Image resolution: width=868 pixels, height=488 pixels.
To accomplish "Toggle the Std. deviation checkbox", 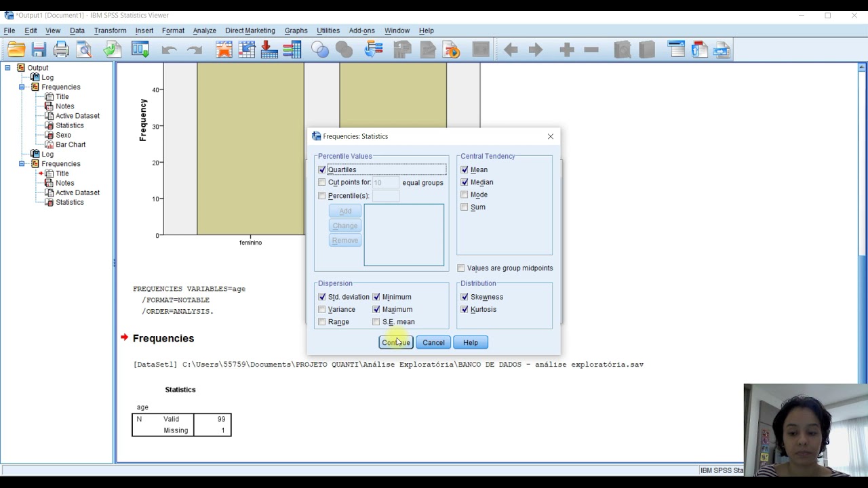I will tap(322, 297).
